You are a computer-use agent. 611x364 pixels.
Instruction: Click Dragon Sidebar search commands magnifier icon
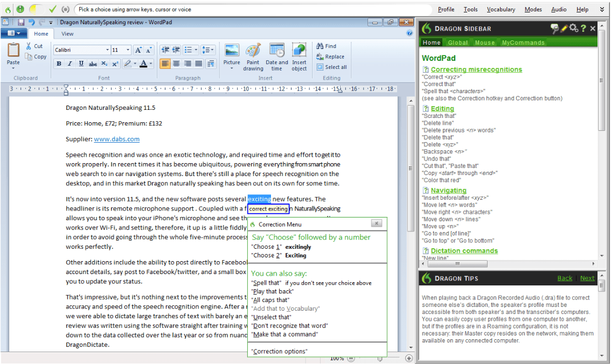tap(554, 28)
